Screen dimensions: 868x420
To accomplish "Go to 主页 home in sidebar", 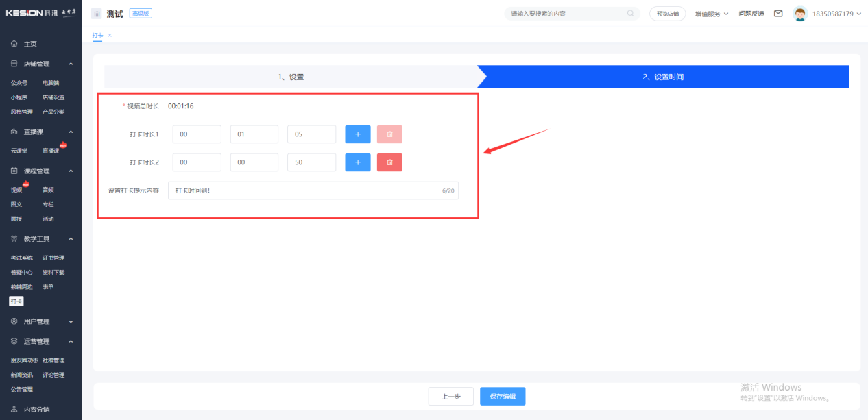I will 30,44.
